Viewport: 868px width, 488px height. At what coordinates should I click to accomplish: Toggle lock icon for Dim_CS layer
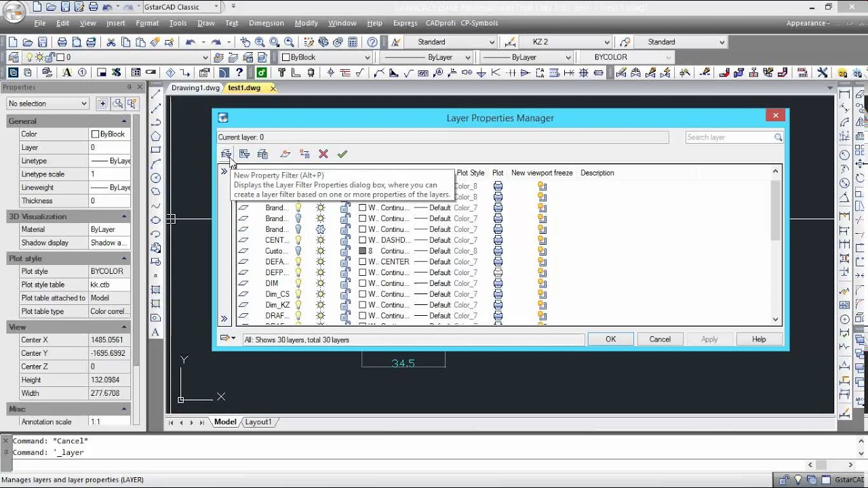pyautogui.click(x=345, y=294)
